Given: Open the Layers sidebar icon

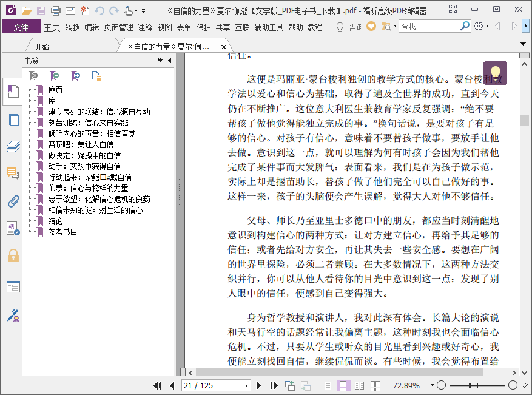Looking at the screenshot, I should coord(13,146).
